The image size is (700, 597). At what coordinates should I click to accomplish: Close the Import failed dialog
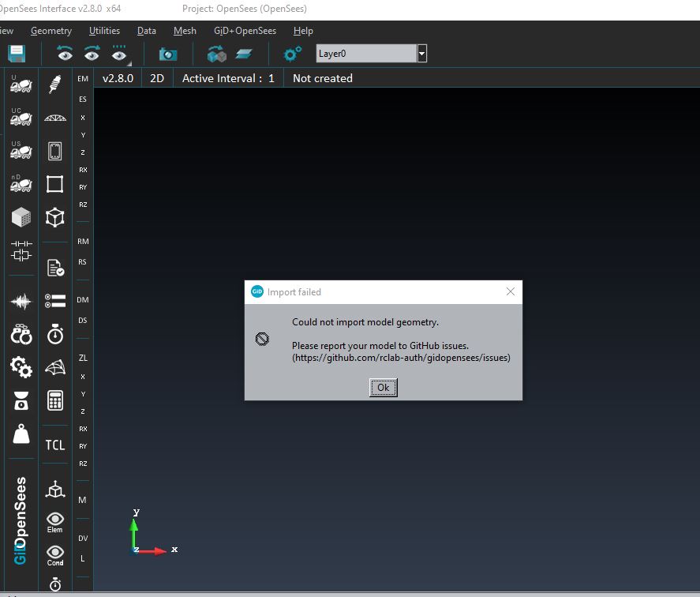pyautogui.click(x=510, y=292)
